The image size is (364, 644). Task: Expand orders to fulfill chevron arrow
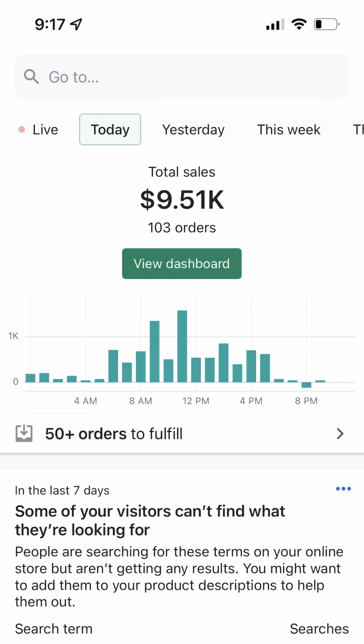pyautogui.click(x=340, y=434)
